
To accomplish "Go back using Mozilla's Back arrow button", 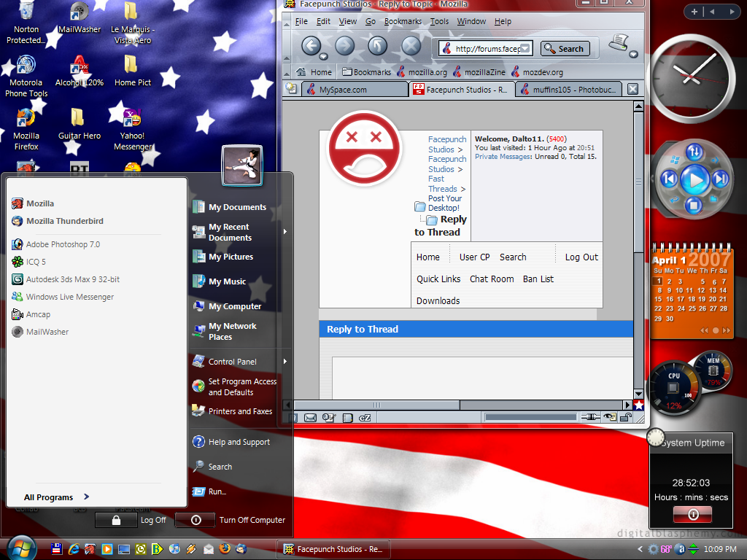I will [x=311, y=46].
